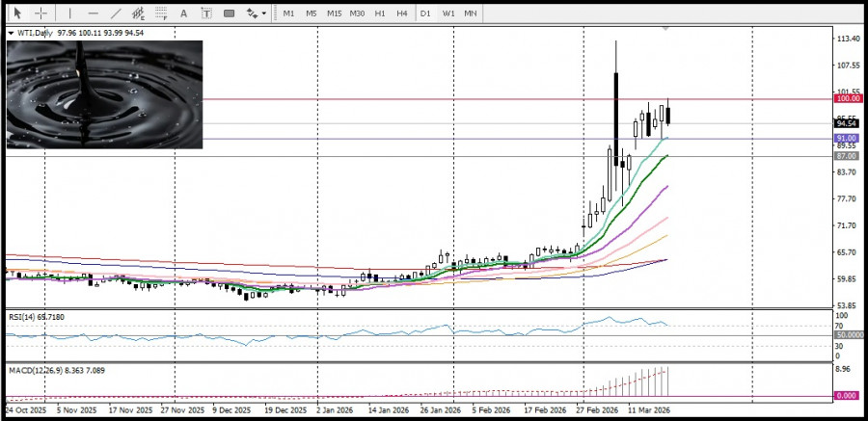This screenshot has width=868, height=421.
Task: Expand the WTI,Daily chart title arrow
Action: tap(11, 33)
